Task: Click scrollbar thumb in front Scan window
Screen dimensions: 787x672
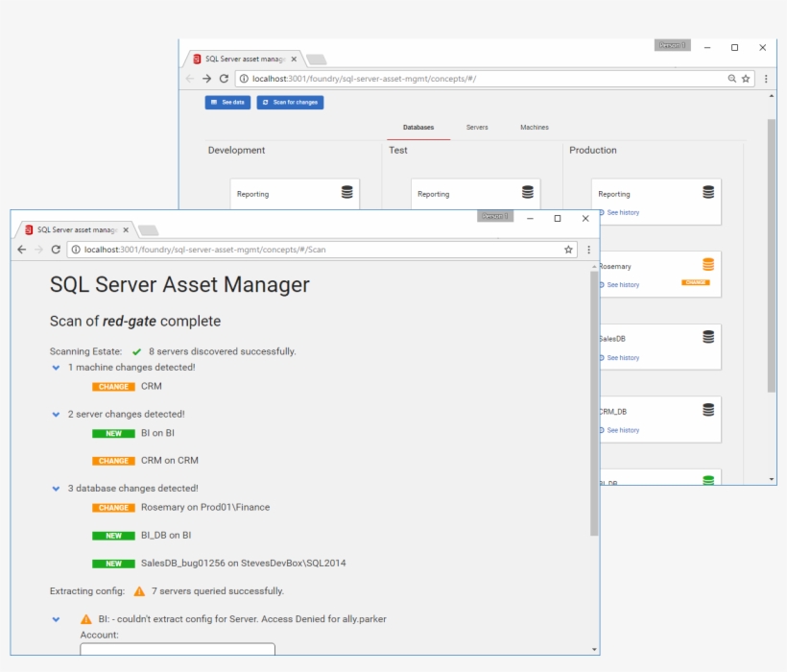Action: click(x=594, y=403)
